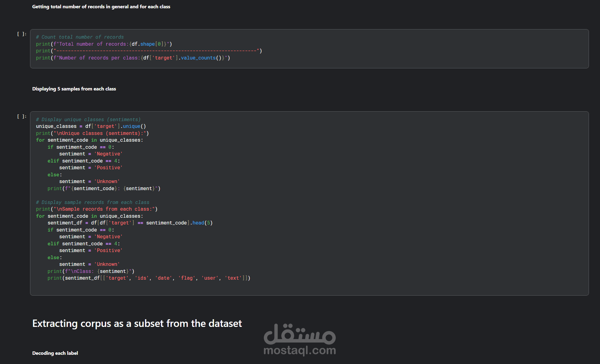
Task: Click the 'Sample records from each class' print line
Action: [97, 209]
